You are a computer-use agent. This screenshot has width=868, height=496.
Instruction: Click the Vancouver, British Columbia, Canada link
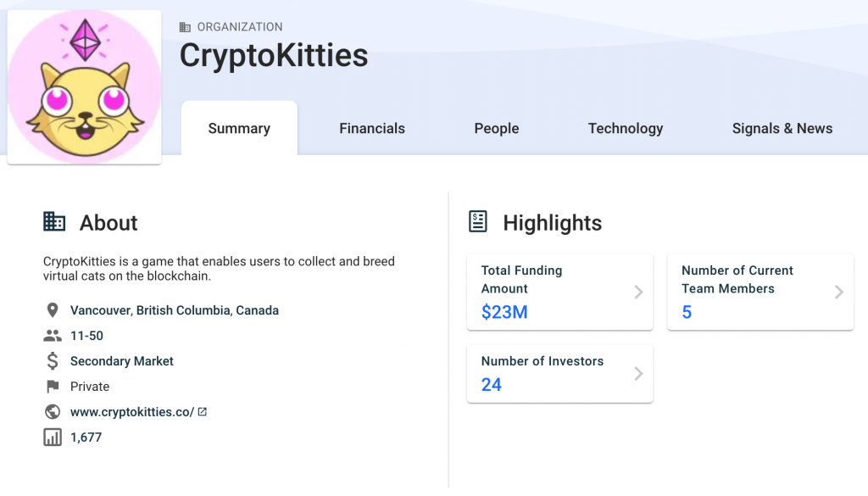[175, 310]
